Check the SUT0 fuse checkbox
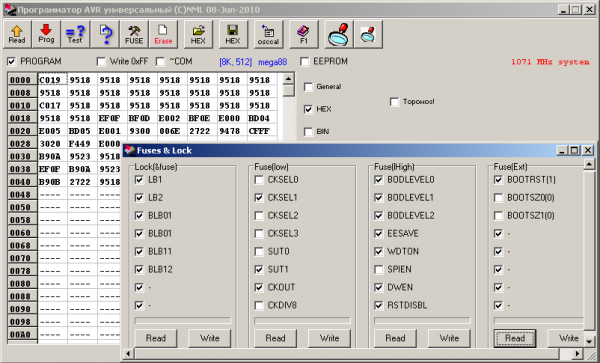 (x=259, y=252)
